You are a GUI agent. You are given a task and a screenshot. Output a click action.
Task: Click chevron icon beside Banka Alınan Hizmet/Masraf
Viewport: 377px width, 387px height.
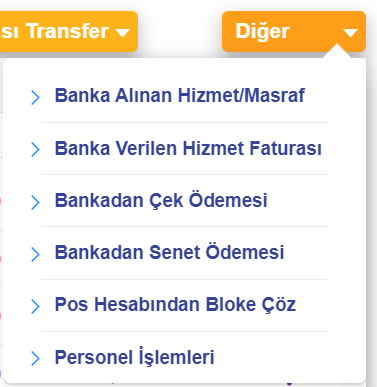point(35,97)
